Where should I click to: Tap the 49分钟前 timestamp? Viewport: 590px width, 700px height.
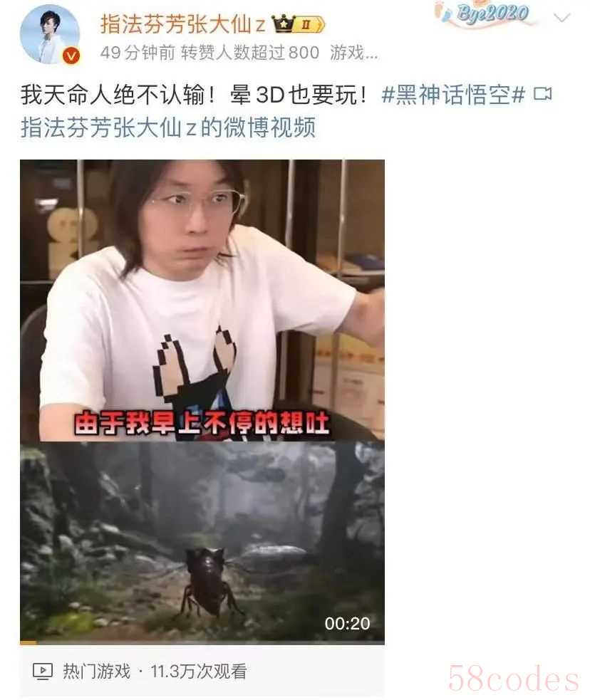pos(138,53)
